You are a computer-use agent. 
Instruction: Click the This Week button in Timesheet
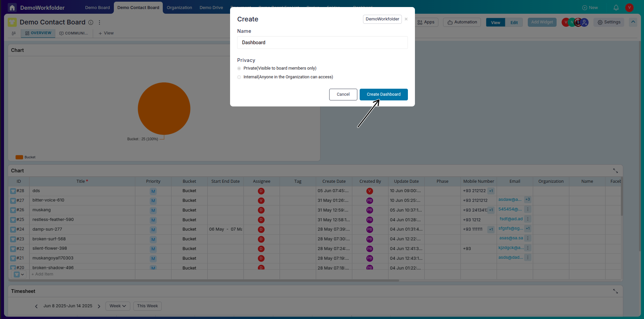point(147,306)
